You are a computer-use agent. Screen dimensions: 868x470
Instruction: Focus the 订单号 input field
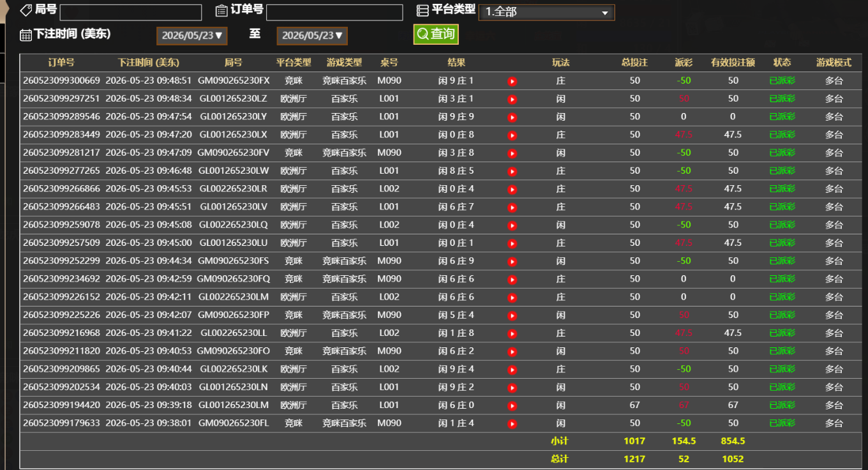tap(334, 13)
